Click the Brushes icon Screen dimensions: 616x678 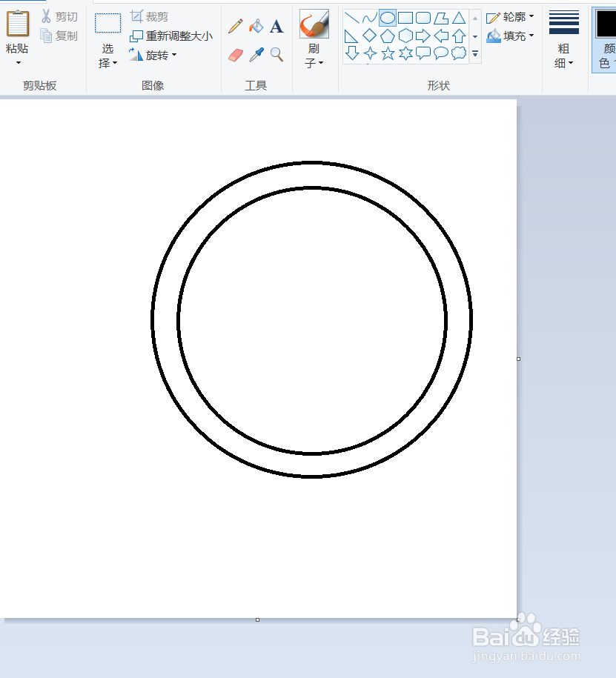click(x=314, y=24)
